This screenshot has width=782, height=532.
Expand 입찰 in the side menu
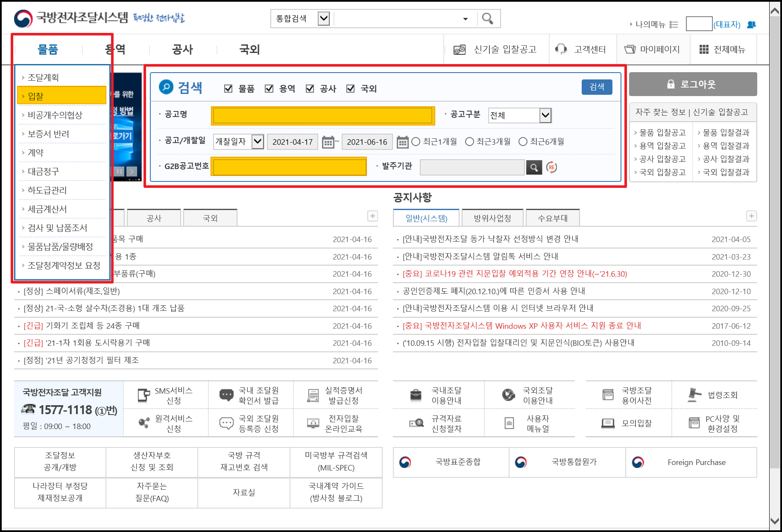tap(62, 96)
